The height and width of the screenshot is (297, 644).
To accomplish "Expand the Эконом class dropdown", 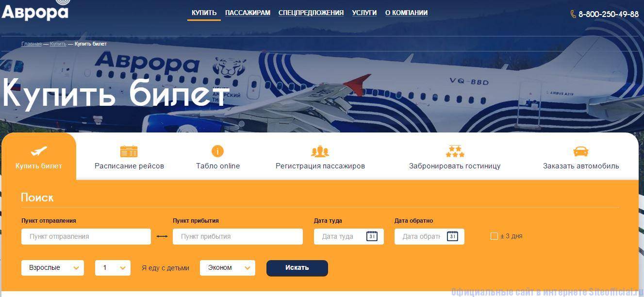I will click(x=228, y=268).
